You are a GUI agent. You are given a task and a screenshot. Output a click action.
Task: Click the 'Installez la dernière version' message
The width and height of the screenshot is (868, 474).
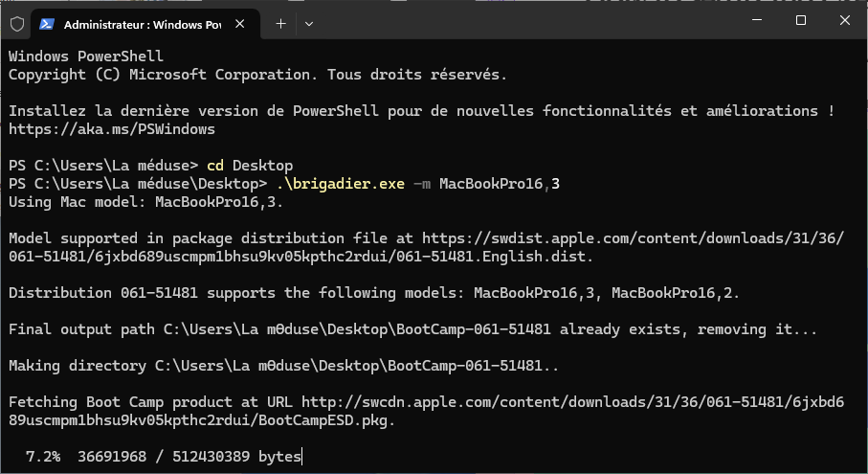coord(421,111)
